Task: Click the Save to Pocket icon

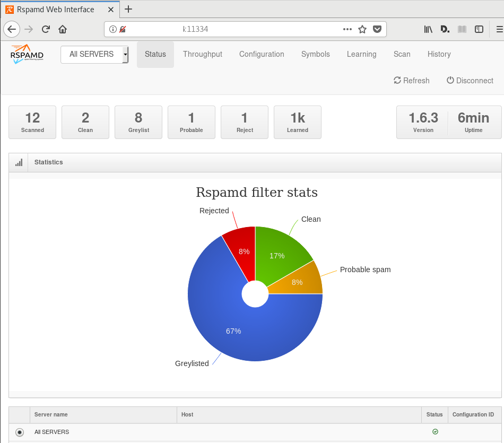Action: pyautogui.click(x=377, y=30)
